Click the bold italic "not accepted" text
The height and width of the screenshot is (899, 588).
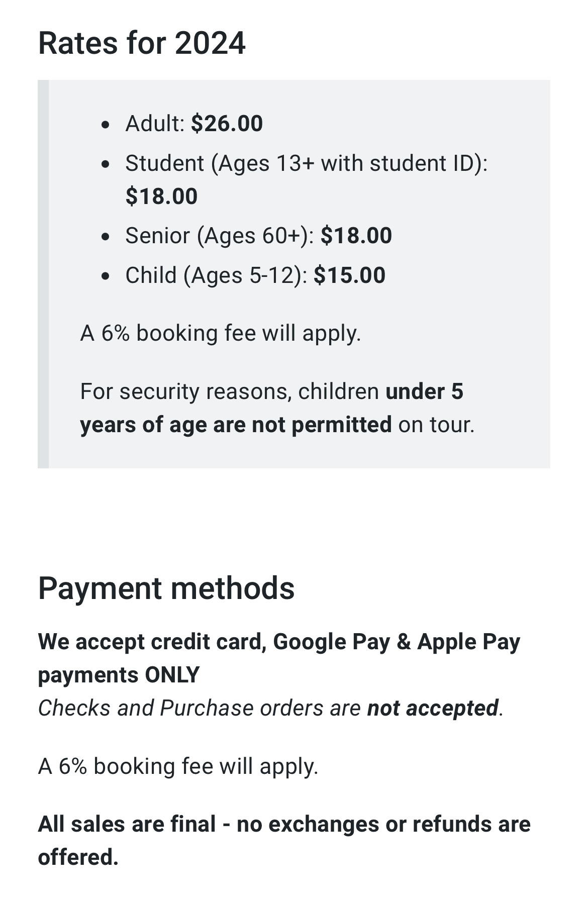click(433, 708)
